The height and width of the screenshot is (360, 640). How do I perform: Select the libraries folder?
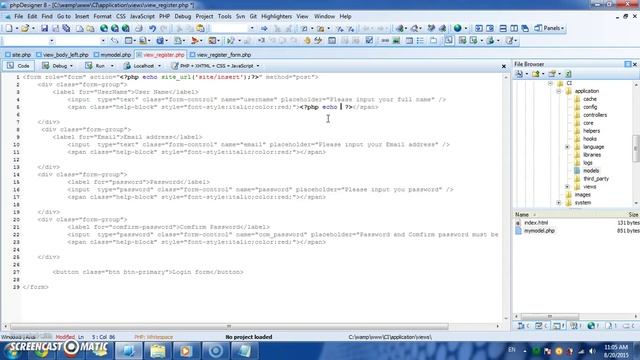(x=592, y=155)
